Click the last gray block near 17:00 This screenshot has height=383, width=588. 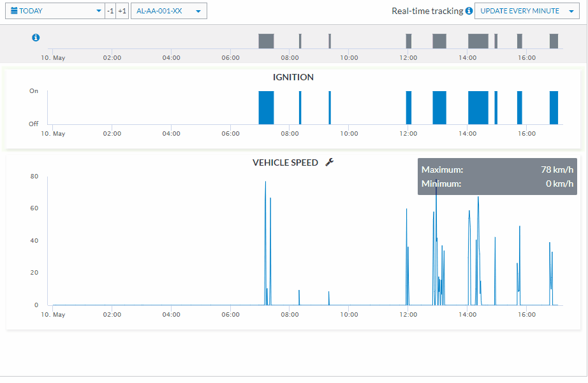click(x=554, y=41)
